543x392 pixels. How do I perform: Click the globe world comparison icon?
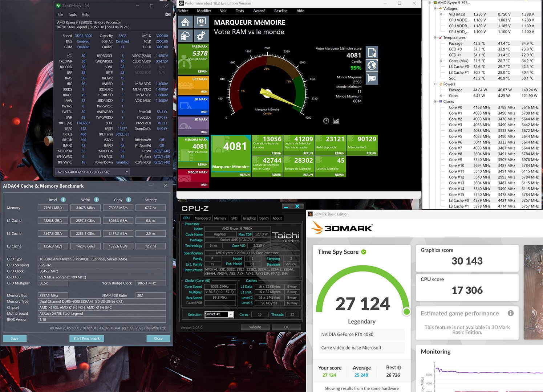click(x=372, y=65)
